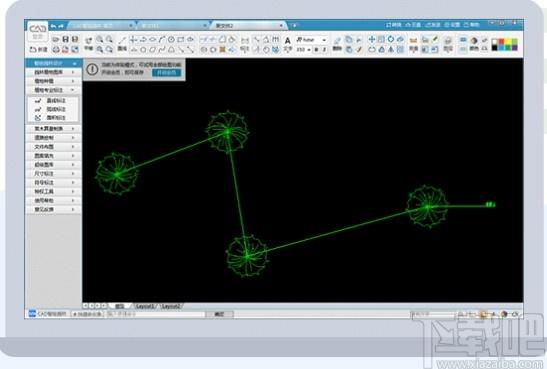Choose the rectangle drawing tool
Viewport: 547px width, 369px height.
click(181, 39)
